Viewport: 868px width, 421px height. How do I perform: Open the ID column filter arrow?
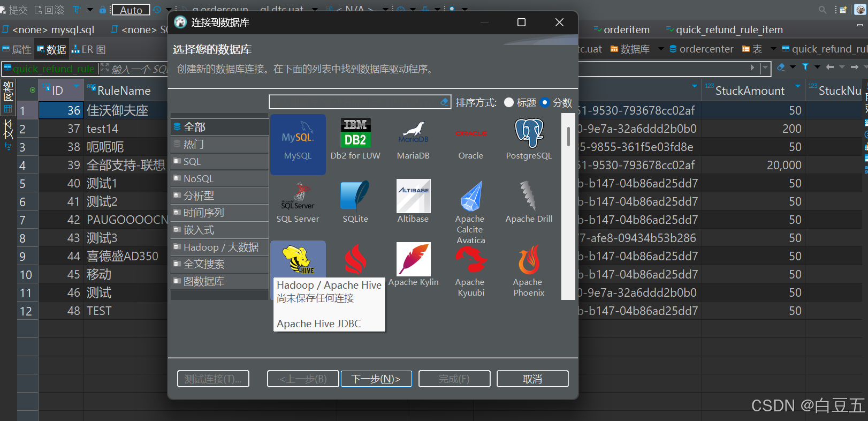(77, 86)
